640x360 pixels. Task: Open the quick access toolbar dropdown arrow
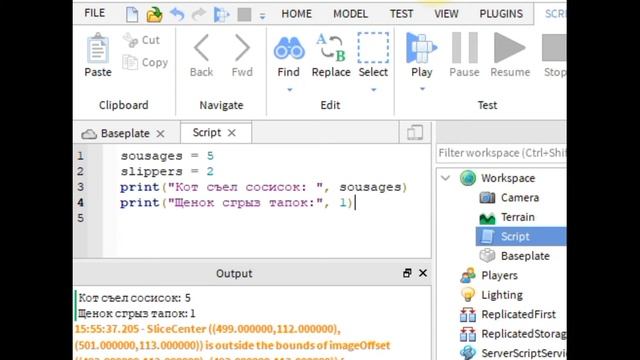coord(262,16)
